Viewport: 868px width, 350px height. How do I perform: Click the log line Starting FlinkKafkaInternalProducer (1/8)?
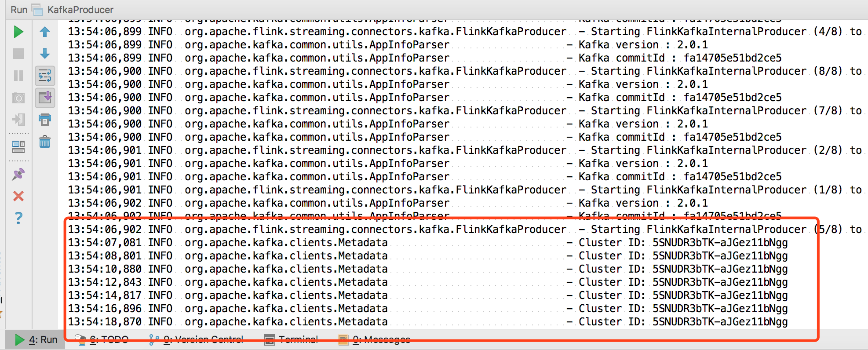[465, 190]
